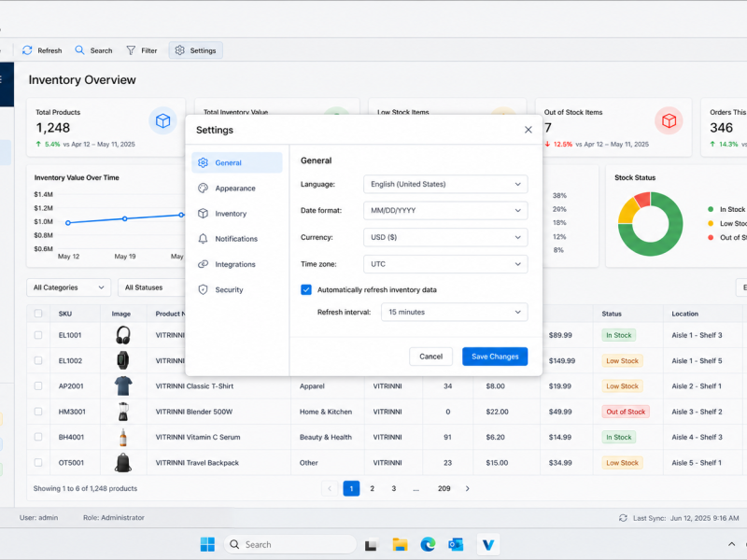
Task: Expand the Time zone dropdown
Action: (x=445, y=264)
